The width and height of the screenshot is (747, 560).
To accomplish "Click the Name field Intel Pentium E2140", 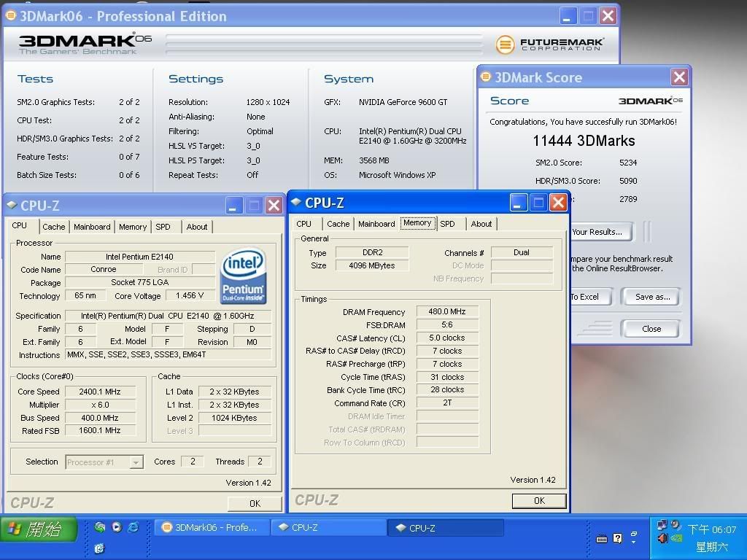I will click(x=139, y=257).
